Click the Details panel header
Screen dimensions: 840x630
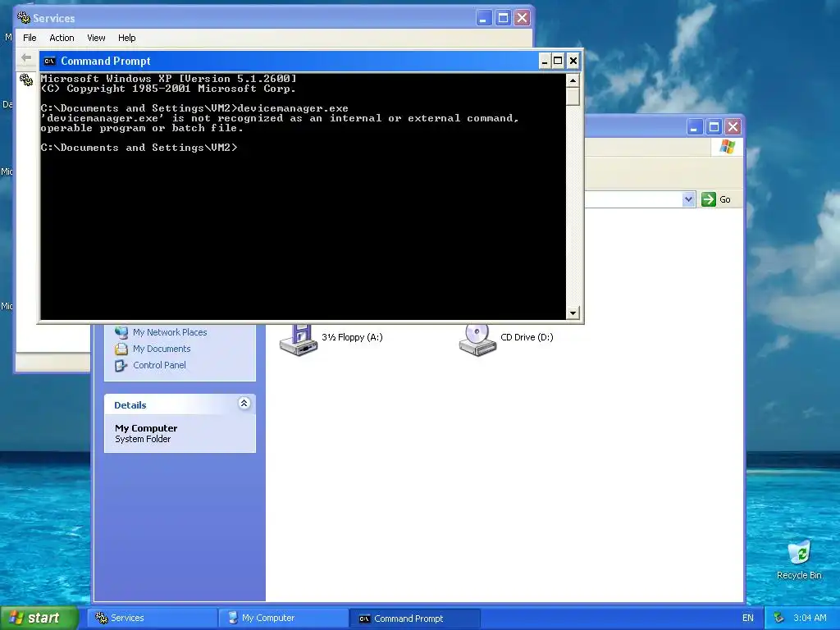coord(180,404)
